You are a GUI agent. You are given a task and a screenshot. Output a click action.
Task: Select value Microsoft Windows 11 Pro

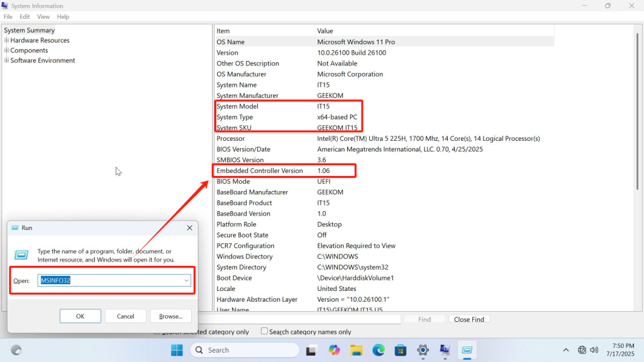click(x=356, y=42)
